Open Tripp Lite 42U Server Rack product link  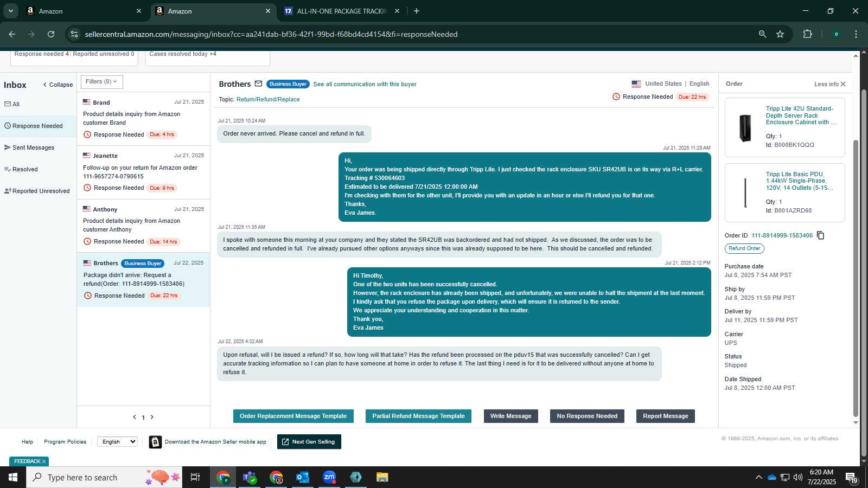(x=801, y=115)
